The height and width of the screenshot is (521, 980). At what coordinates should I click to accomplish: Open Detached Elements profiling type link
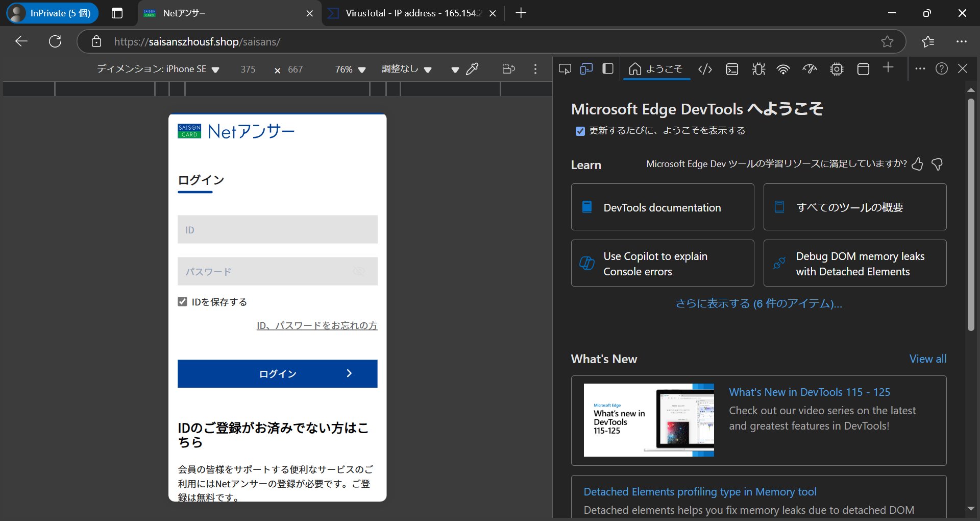[x=700, y=491]
